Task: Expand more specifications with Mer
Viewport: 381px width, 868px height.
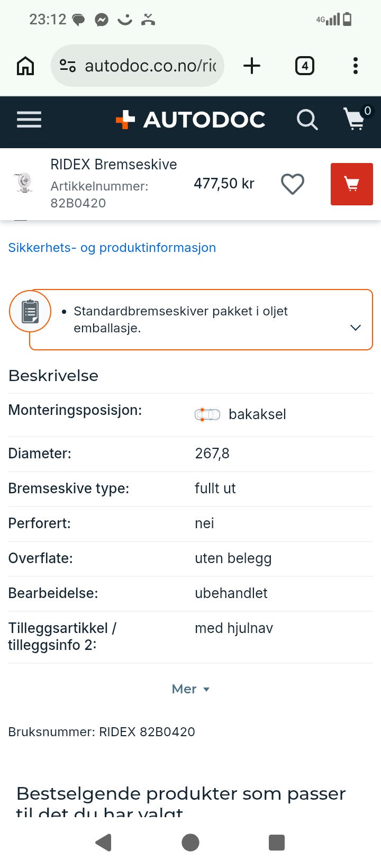Action: (190, 689)
